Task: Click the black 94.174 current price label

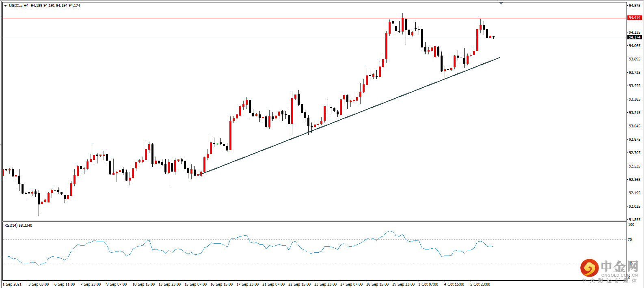Action: click(x=634, y=37)
